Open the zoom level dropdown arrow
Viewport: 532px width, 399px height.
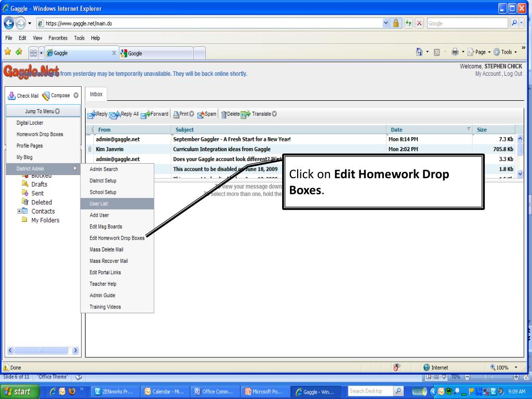516,367
